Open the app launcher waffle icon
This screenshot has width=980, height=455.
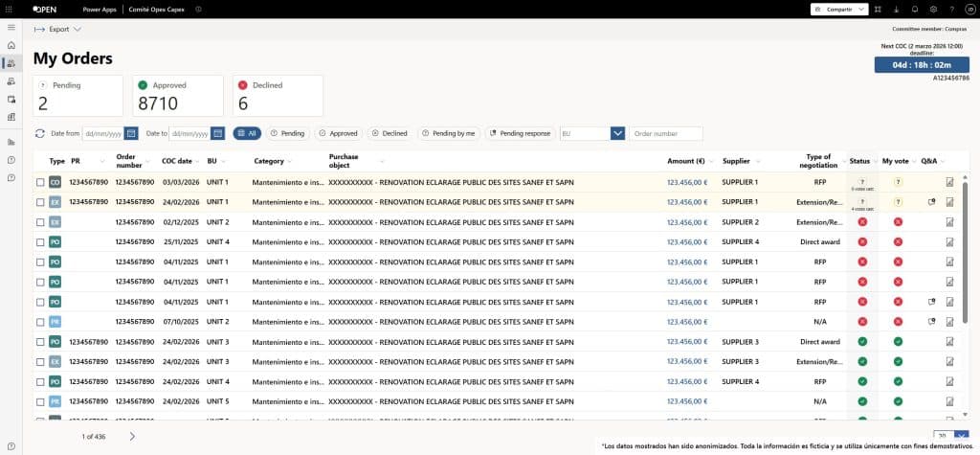coord(9,10)
